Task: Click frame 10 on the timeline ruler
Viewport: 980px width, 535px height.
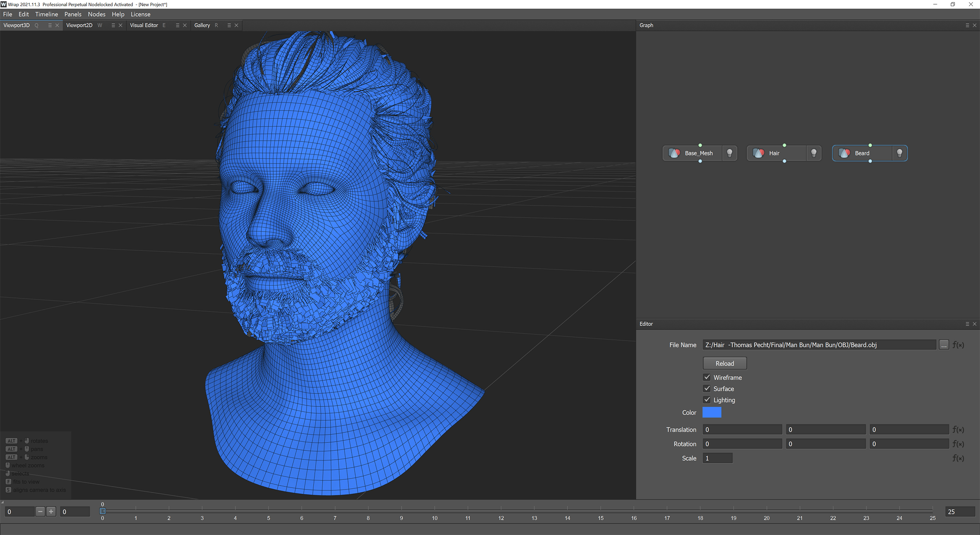Action: point(435,511)
